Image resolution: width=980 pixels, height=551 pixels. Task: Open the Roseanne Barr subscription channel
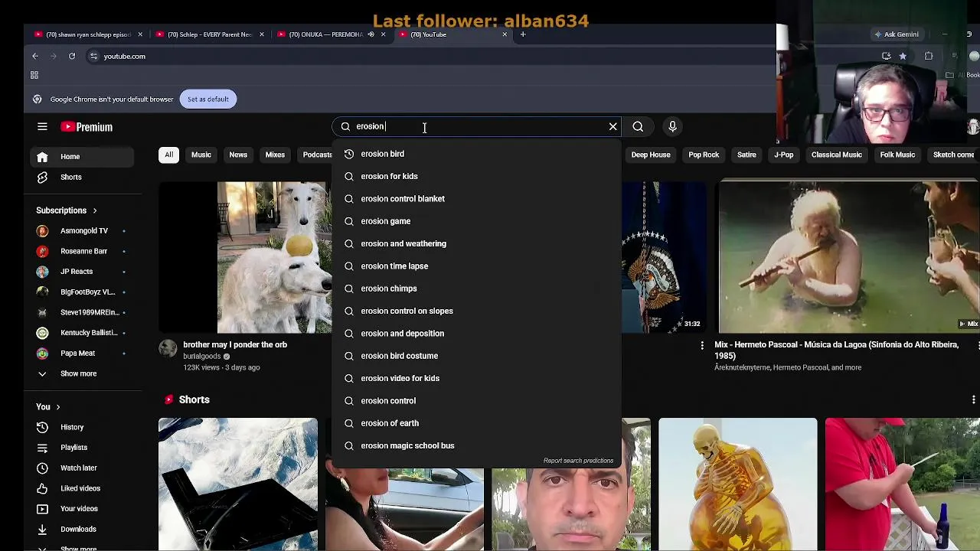(x=83, y=251)
